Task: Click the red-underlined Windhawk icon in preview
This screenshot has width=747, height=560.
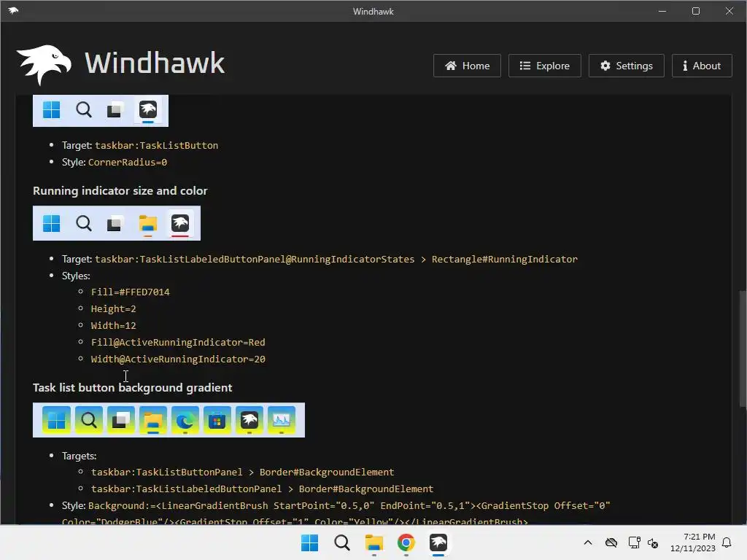Action: [180, 223]
